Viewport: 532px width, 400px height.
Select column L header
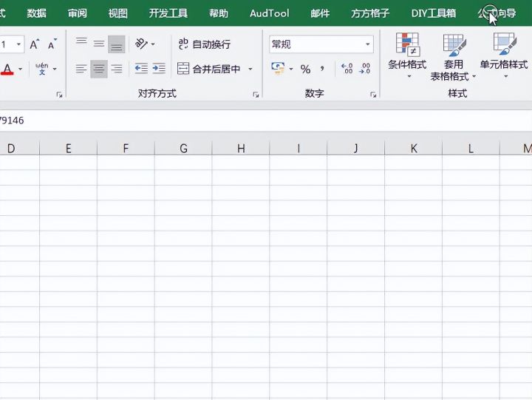point(471,149)
